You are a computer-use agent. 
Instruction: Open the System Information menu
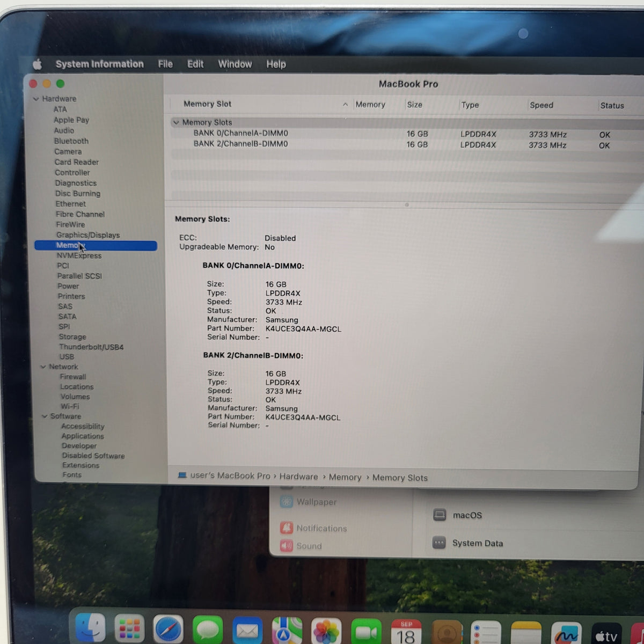click(100, 64)
